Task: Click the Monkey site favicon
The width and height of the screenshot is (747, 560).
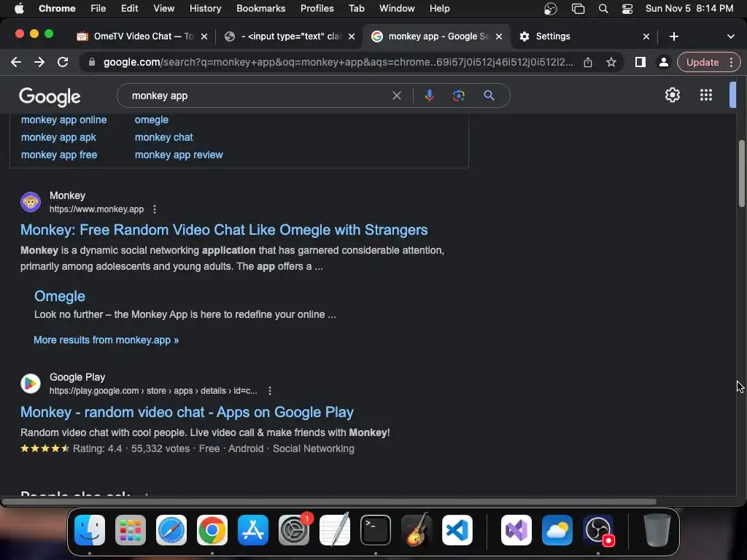Action: [31, 202]
